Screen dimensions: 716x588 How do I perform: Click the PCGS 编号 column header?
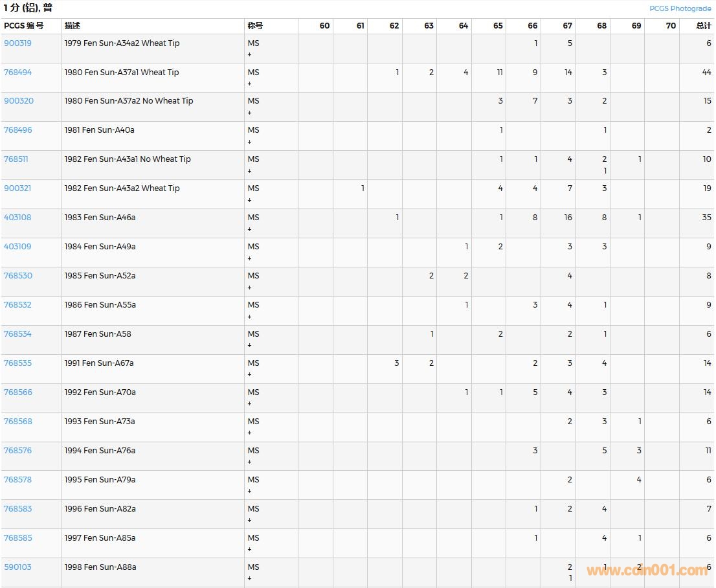(x=24, y=26)
